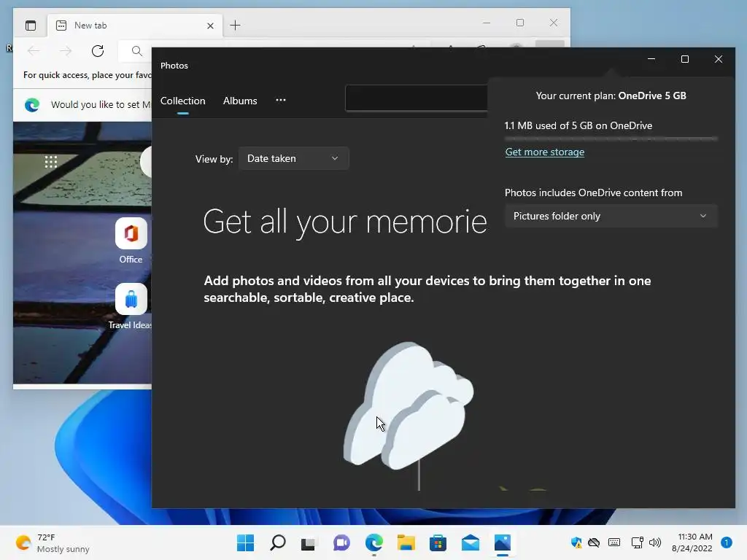Click '1.1 MB used of 5 GB on OneDrive'

point(578,125)
